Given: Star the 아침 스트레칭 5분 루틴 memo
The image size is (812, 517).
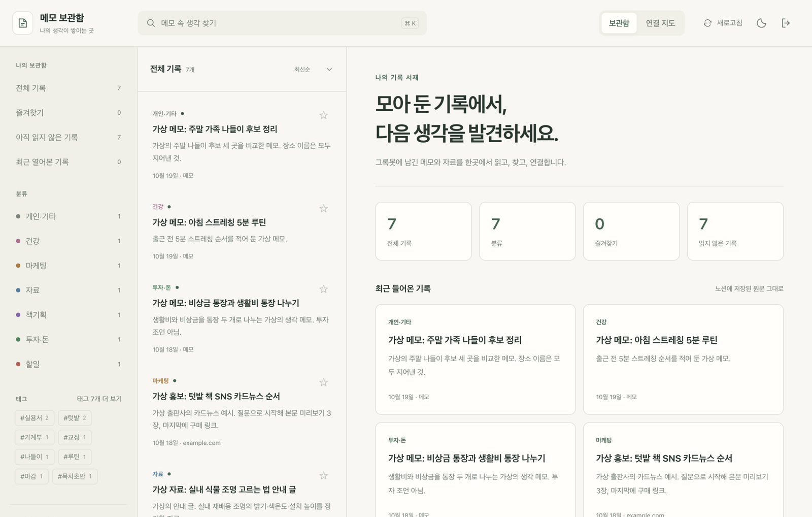Looking at the screenshot, I should 323,208.
